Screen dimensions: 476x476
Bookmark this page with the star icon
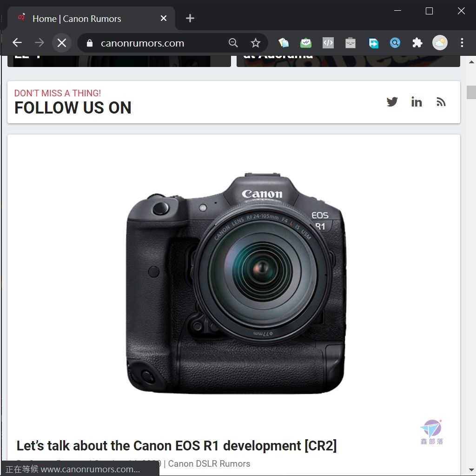coord(256,43)
